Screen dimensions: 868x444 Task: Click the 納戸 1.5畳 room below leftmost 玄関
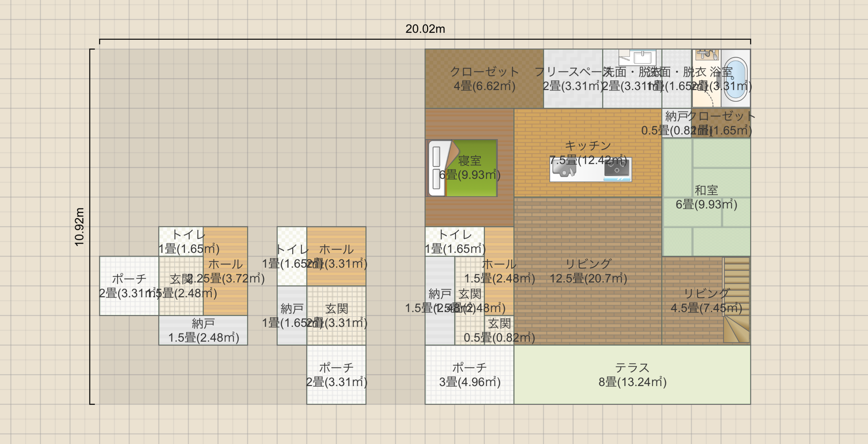[203, 330]
